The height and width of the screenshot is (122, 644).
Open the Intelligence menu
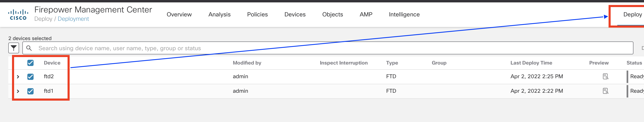404,15
